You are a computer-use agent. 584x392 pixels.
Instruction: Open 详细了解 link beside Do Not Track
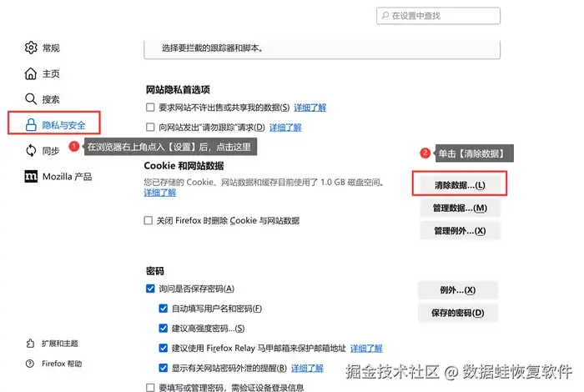click(x=285, y=128)
